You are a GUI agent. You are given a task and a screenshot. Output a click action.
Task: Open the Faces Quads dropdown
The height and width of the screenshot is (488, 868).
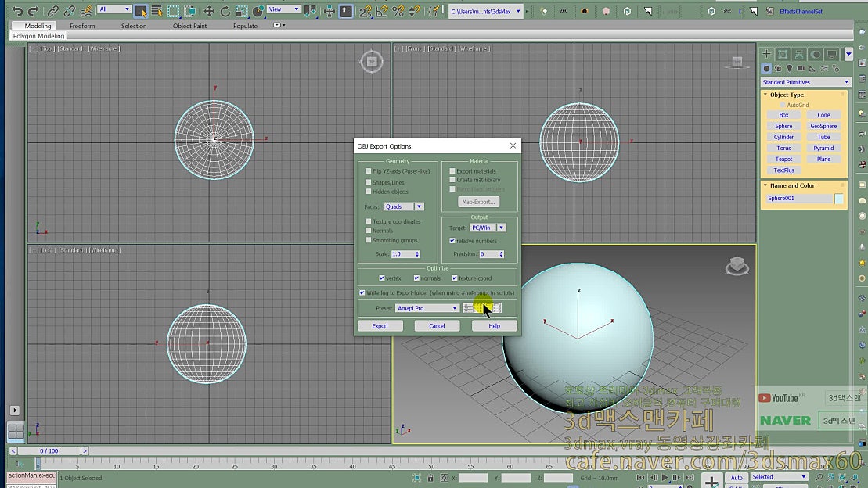pyautogui.click(x=420, y=206)
